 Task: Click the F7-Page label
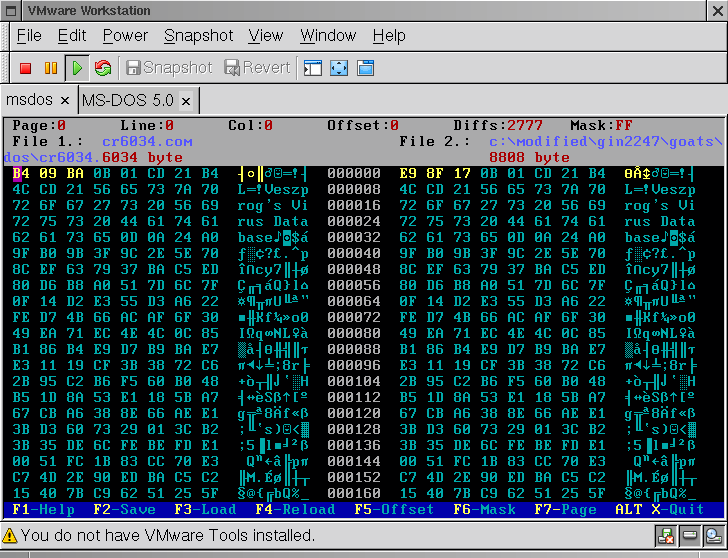[x=565, y=509]
